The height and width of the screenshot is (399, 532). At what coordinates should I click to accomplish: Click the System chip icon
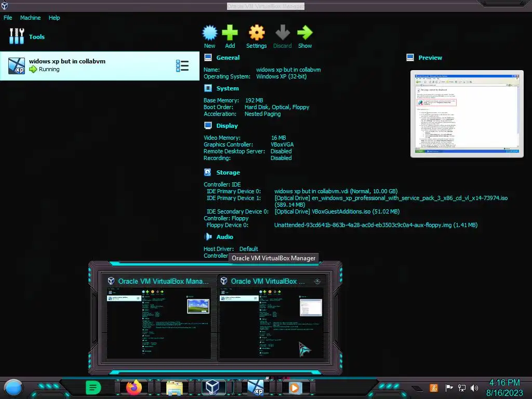[208, 88]
